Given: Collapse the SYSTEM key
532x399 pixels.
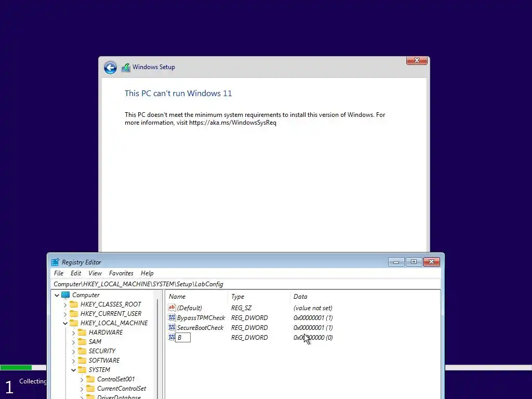Looking at the screenshot, I should click(x=73, y=370).
